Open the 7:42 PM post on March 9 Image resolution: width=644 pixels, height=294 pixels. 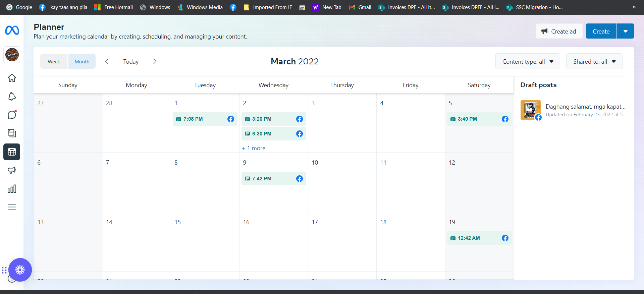274,179
